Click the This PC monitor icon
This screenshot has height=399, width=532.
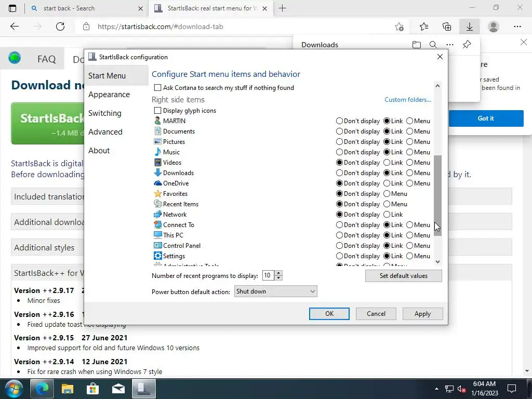click(157, 235)
